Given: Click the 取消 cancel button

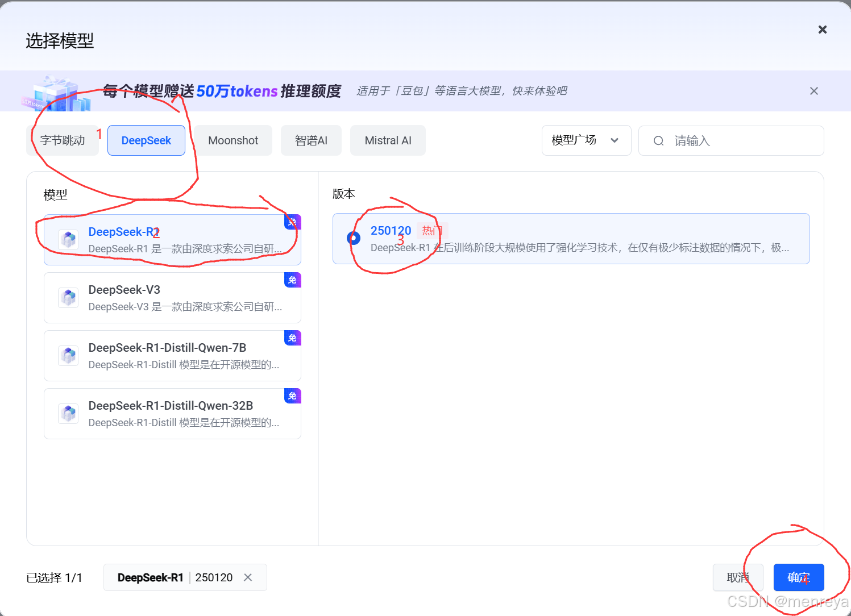Looking at the screenshot, I should point(738,577).
